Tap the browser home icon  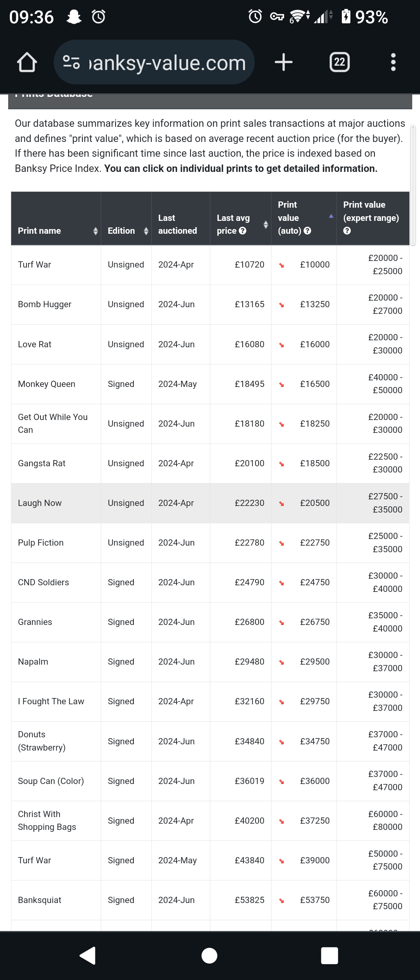[27, 62]
